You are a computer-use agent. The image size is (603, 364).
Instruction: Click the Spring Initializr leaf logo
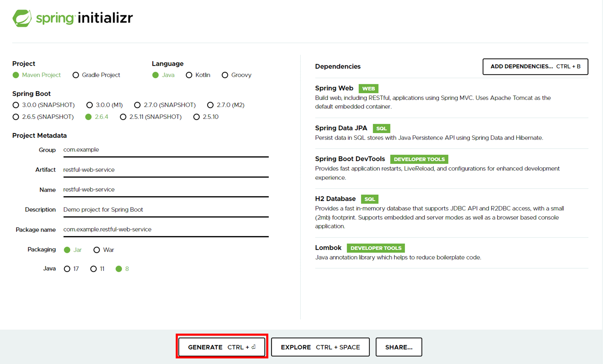click(22, 18)
